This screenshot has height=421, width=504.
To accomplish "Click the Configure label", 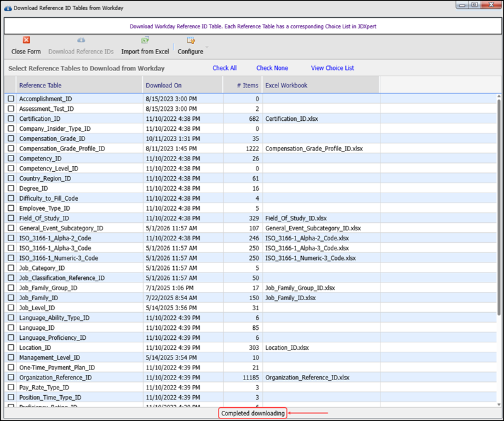I will coord(191,52).
